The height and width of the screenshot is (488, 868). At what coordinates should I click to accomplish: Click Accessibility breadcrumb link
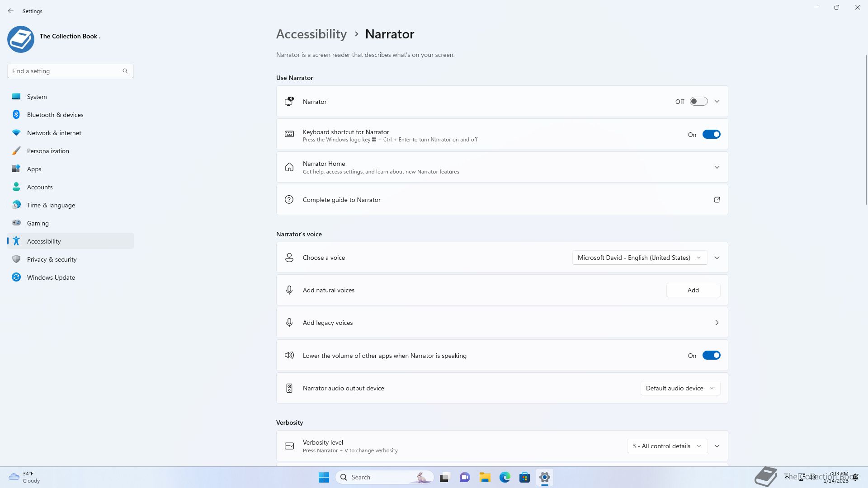coord(311,34)
